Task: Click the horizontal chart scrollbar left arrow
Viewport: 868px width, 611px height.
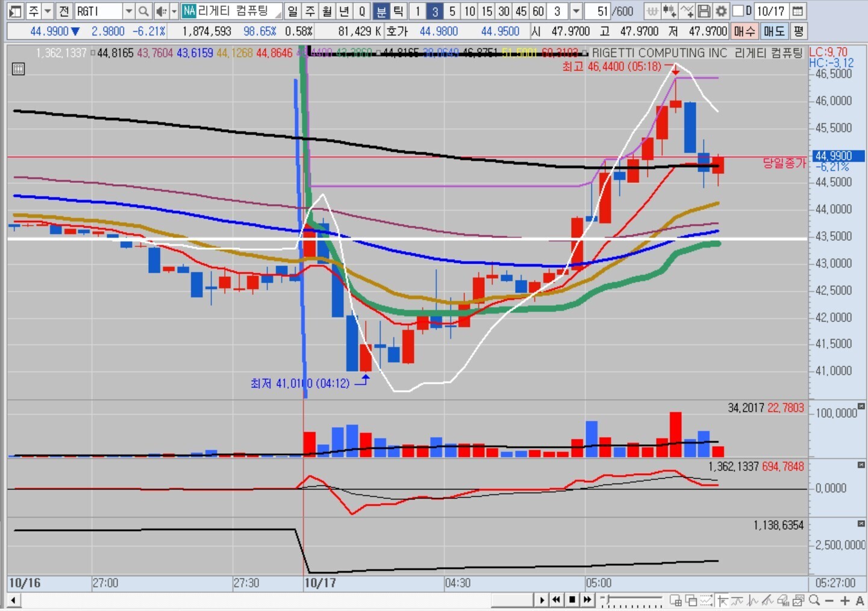Action: (12, 600)
